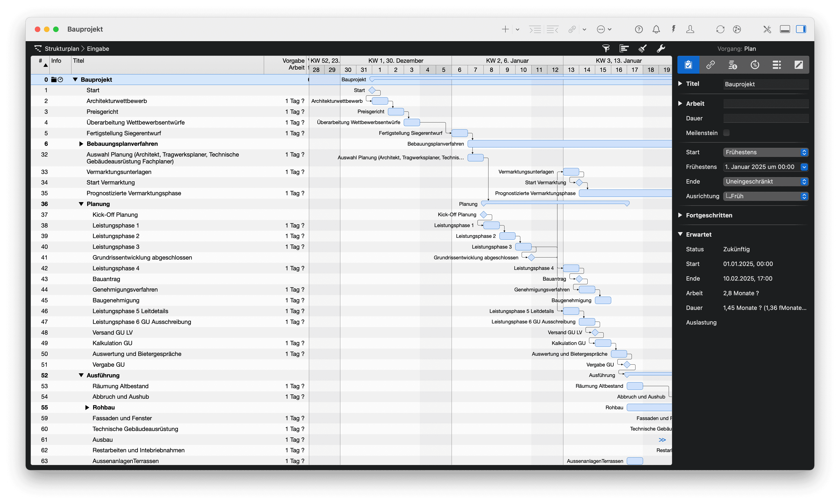Open the Ausrichtung Früh dropdown
Image resolution: width=840 pixels, height=504 pixels.
click(x=766, y=196)
